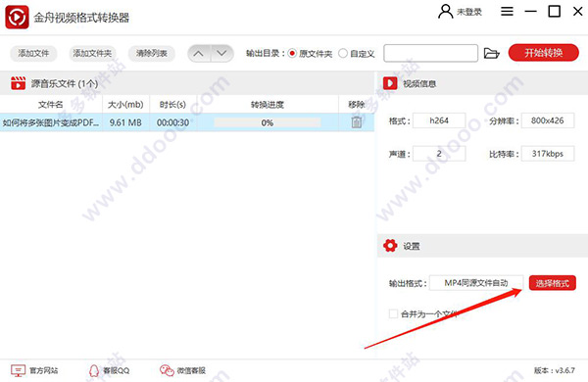Click the 317kbps bitrate field

tap(548, 154)
